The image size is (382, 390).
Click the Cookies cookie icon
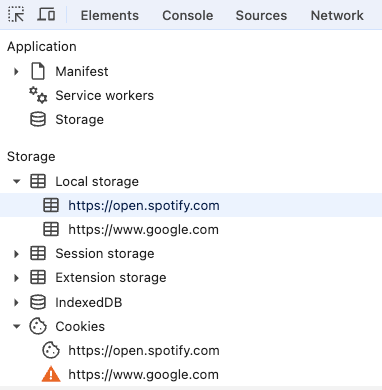point(38,326)
